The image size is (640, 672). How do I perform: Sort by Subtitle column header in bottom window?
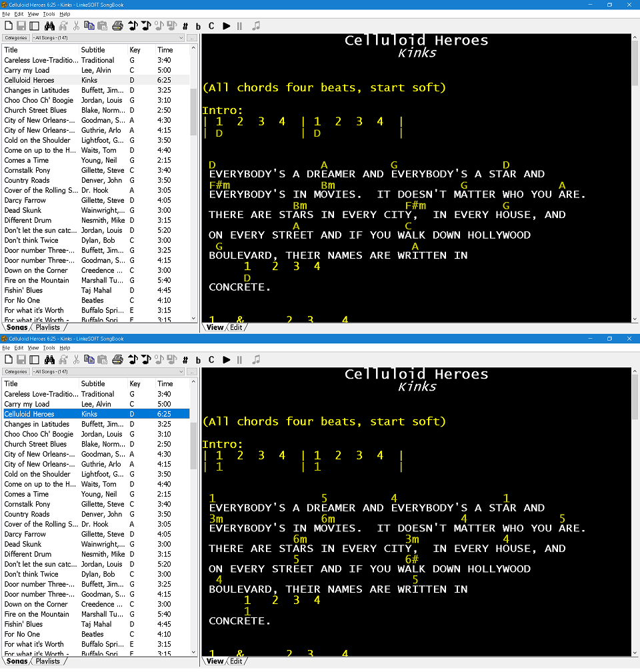[x=103, y=383]
